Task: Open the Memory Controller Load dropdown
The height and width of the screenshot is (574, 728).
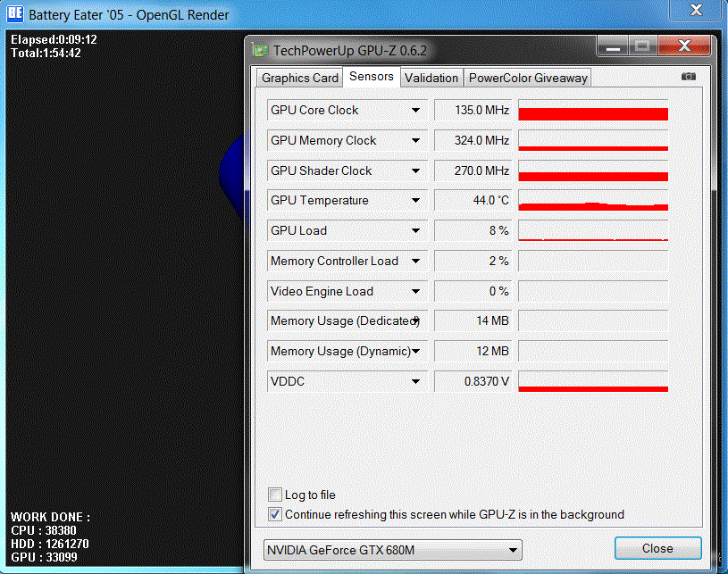Action: (x=415, y=261)
